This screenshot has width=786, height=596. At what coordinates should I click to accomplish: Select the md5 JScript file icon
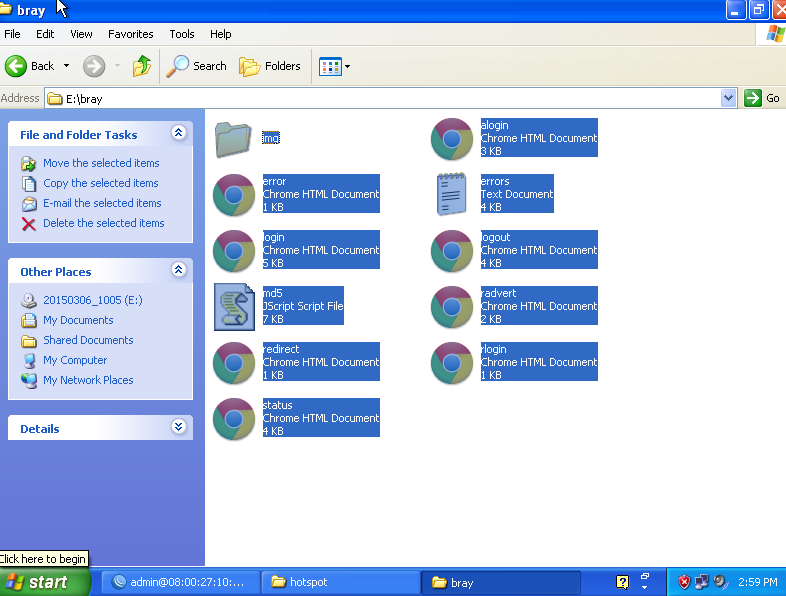pos(234,307)
